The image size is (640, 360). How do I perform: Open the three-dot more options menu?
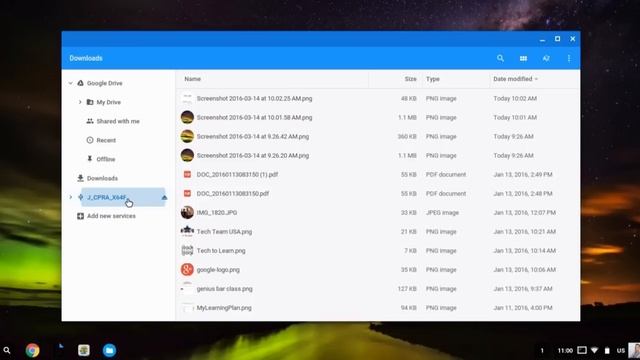click(569, 58)
